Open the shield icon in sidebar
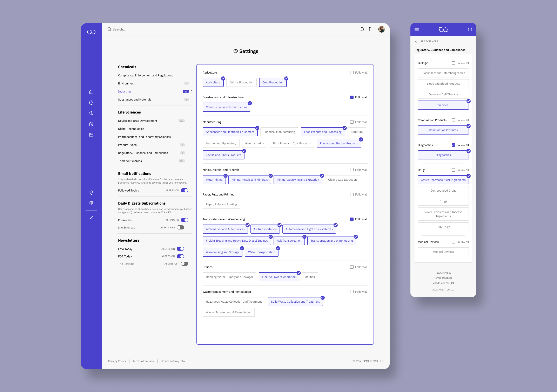557x392 pixels. 91,113
